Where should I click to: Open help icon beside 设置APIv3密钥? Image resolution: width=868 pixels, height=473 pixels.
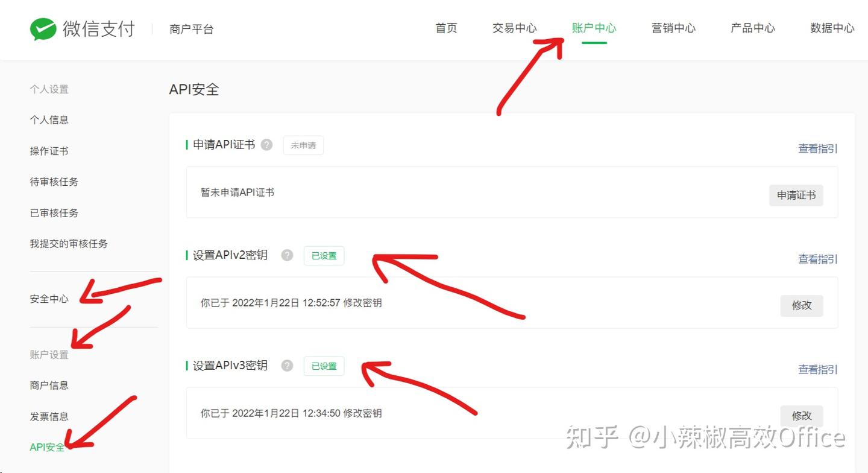(x=287, y=366)
